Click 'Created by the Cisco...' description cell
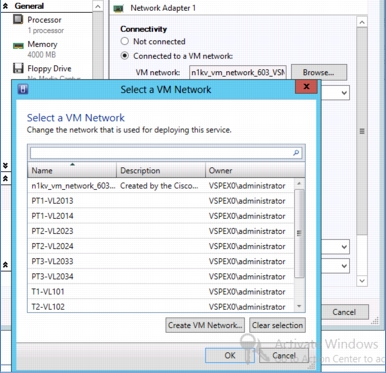The width and height of the screenshot is (386, 373). coord(159,186)
